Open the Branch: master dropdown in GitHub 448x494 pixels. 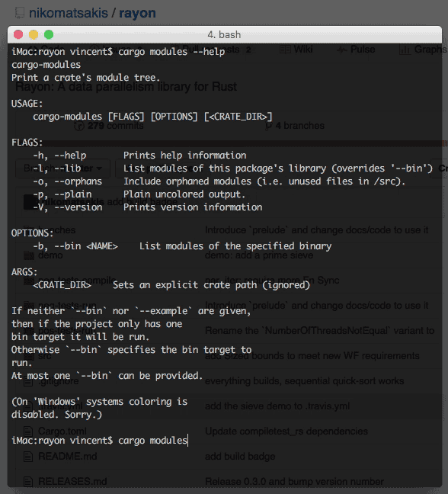coord(63,168)
